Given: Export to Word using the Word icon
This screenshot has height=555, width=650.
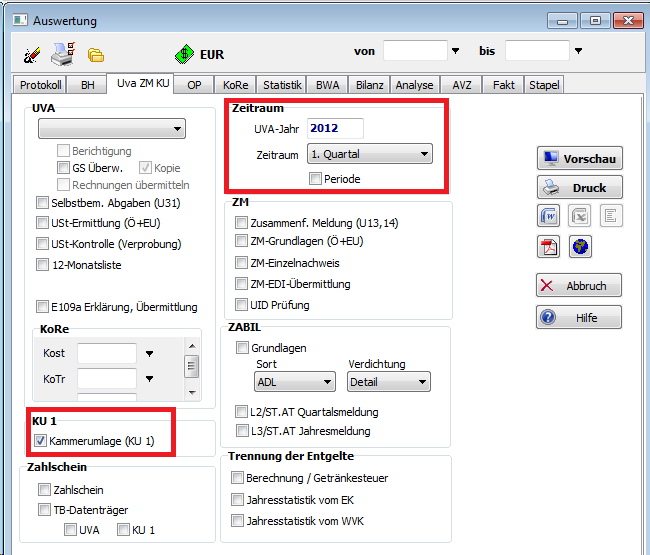Looking at the screenshot, I should pyautogui.click(x=549, y=215).
